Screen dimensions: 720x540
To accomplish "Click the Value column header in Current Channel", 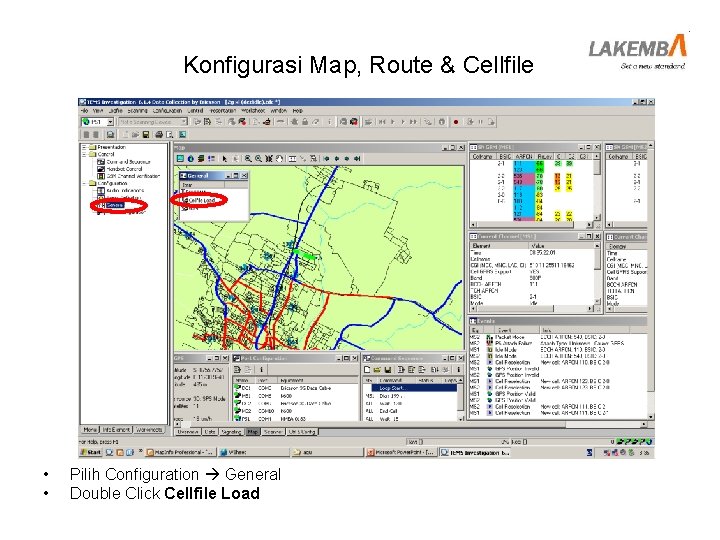I will pos(560,247).
